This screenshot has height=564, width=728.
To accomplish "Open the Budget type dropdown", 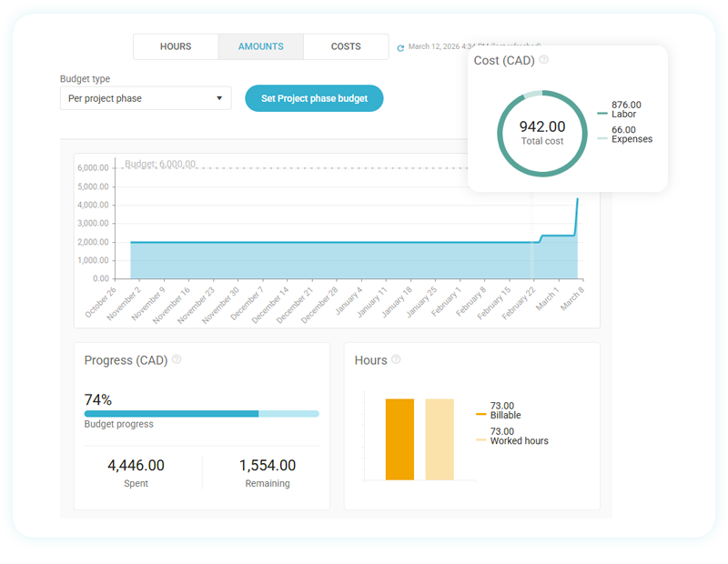I will coord(146,98).
